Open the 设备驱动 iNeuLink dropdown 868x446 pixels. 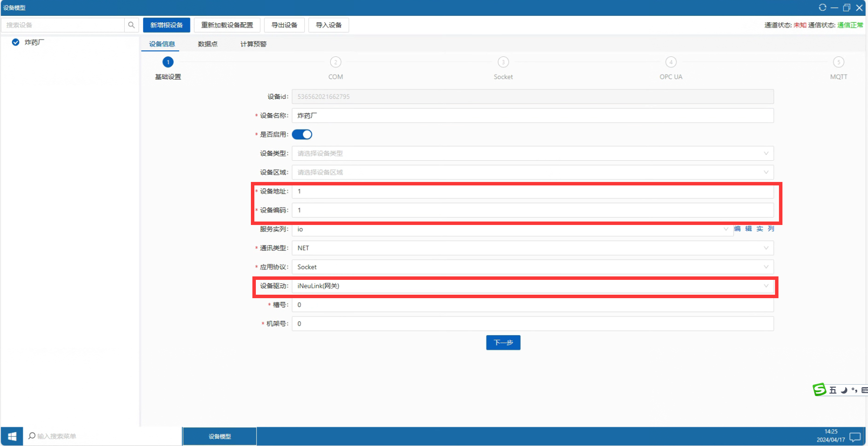point(532,286)
